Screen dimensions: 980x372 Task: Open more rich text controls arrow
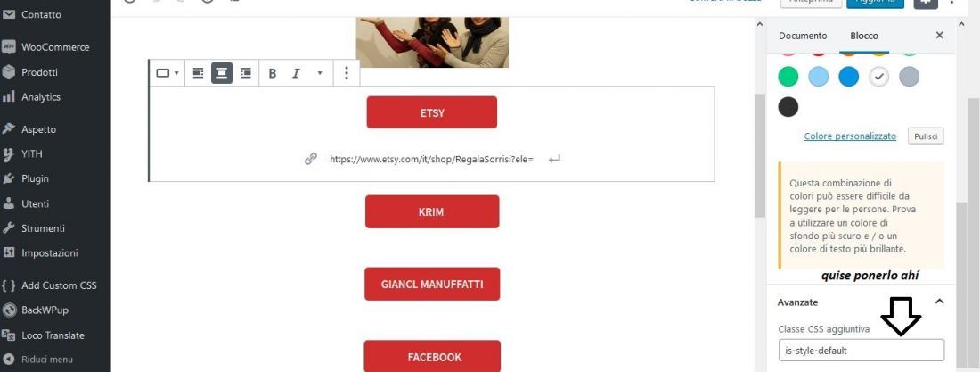pos(320,73)
